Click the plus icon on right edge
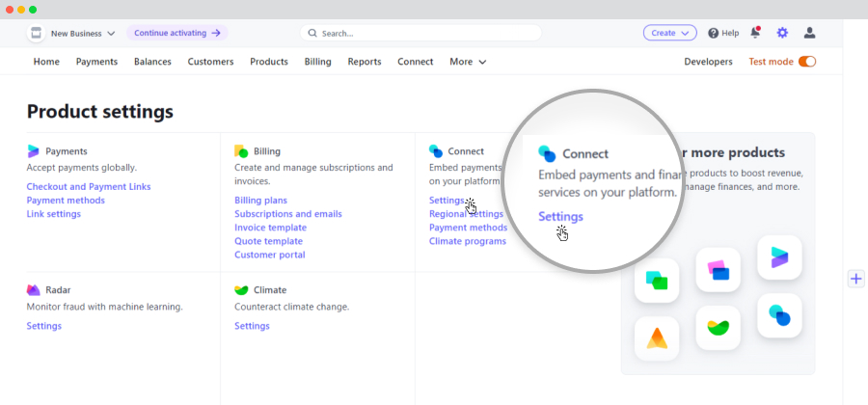The image size is (868, 405). 855,279
